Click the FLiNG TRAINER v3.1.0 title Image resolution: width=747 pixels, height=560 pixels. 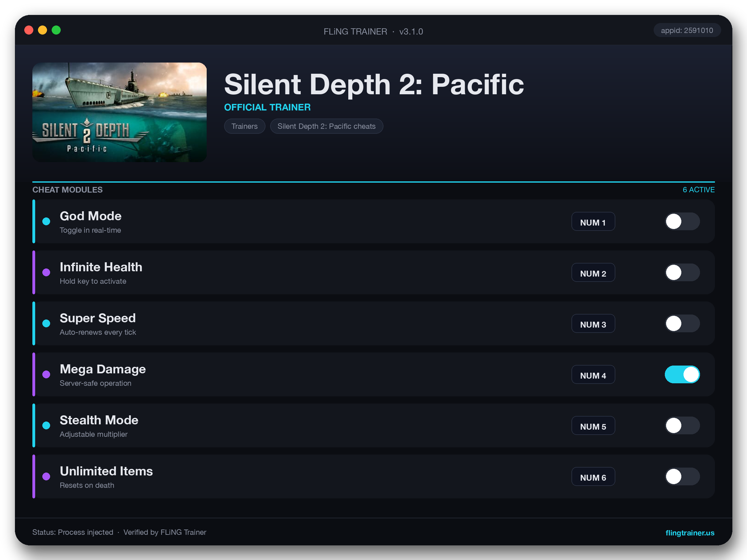coord(373,31)
